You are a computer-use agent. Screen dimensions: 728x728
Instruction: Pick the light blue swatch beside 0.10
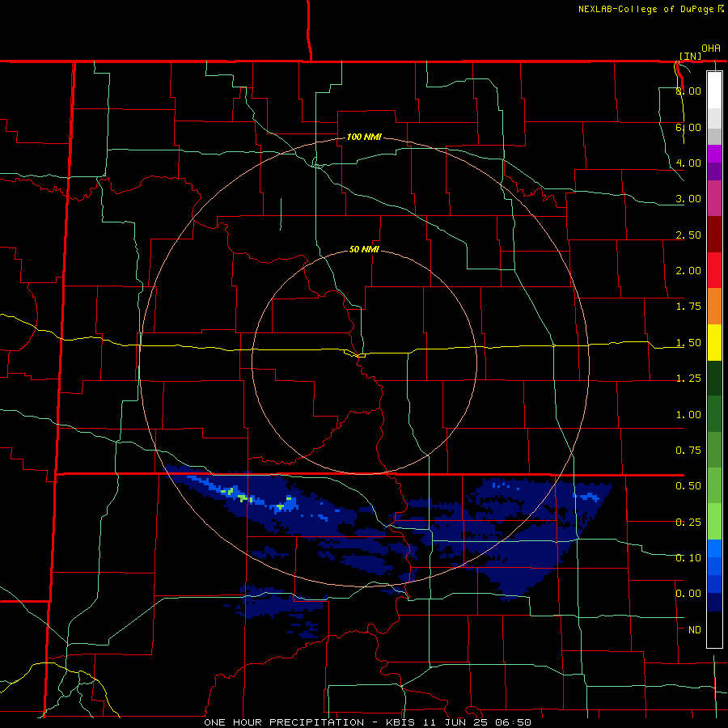714,548
